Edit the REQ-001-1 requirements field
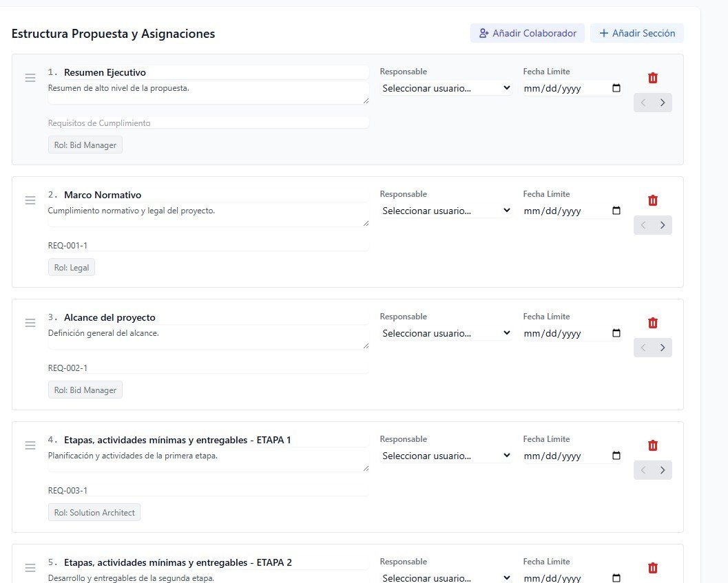Screen dimensions: 728x583 tap(209, 246)
